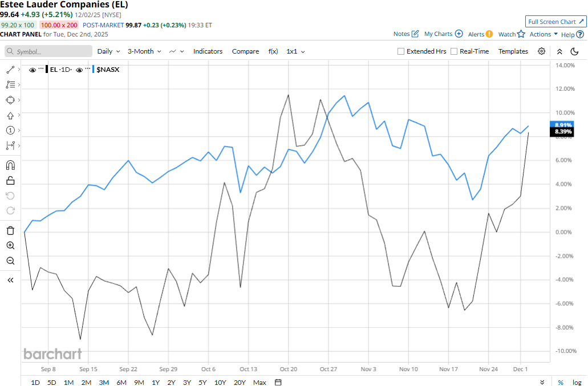
Task: Open the Daily interval dropdown
Action: [x=109, y=51]
